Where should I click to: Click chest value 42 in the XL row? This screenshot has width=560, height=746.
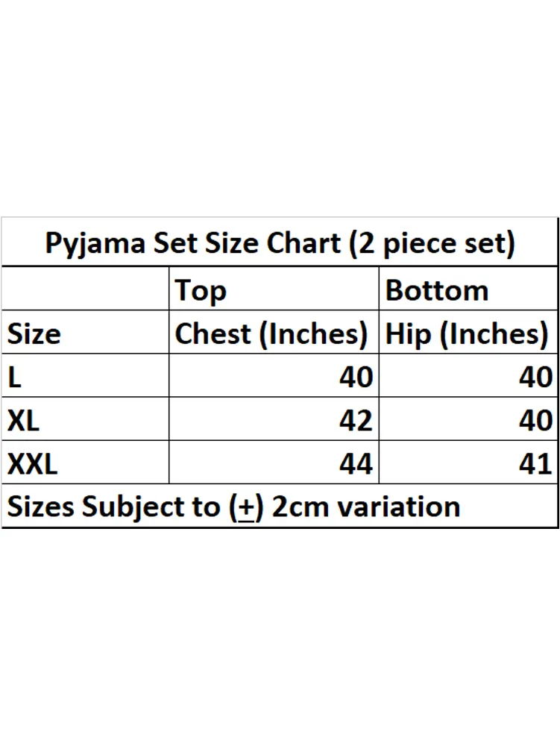[356, 420]
